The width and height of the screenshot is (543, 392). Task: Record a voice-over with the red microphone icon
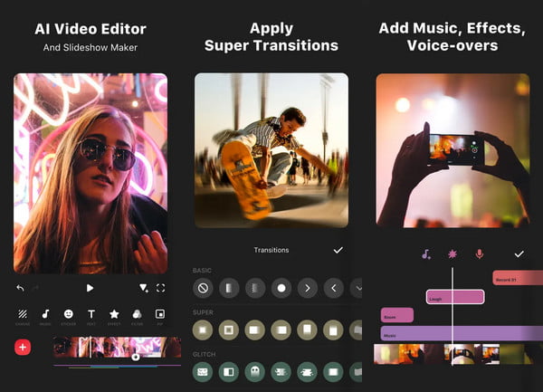pos(480,254)
